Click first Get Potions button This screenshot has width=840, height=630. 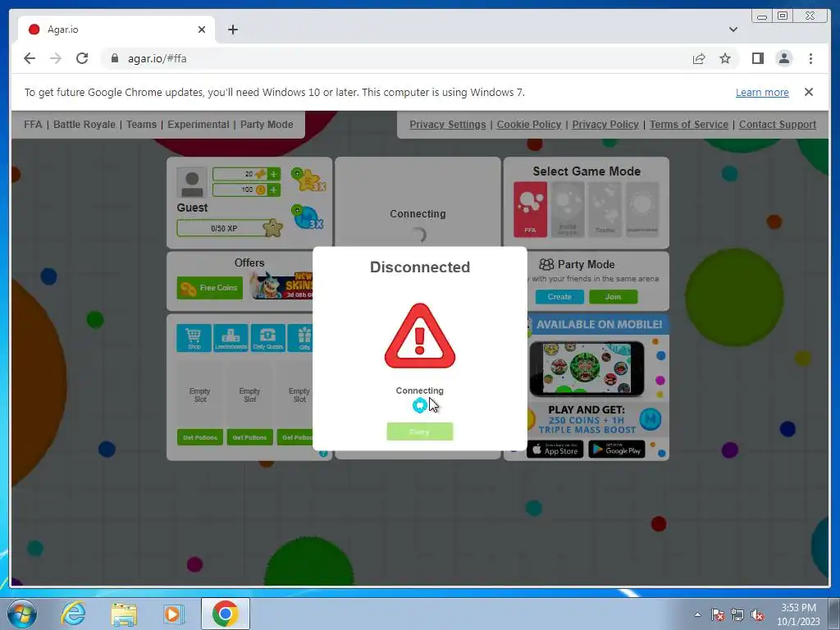click(x=200, y=437)
